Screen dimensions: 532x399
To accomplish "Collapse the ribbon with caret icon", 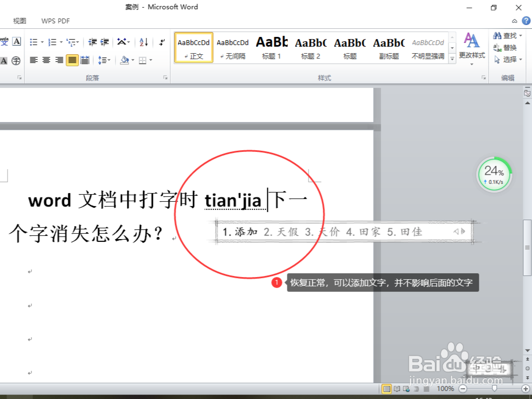I will click(515, 21).
